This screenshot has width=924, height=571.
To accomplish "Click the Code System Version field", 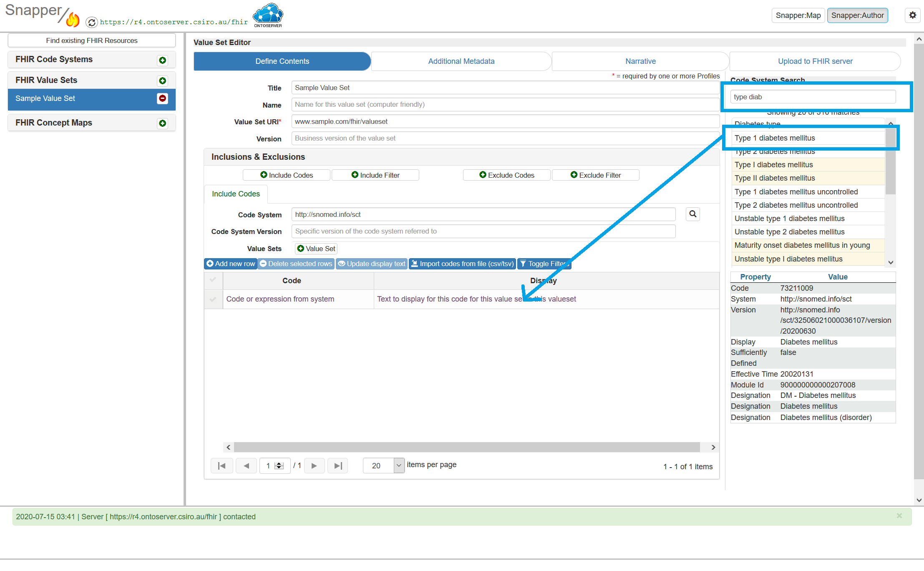I will pyautogui.click(x=483, y=231).
